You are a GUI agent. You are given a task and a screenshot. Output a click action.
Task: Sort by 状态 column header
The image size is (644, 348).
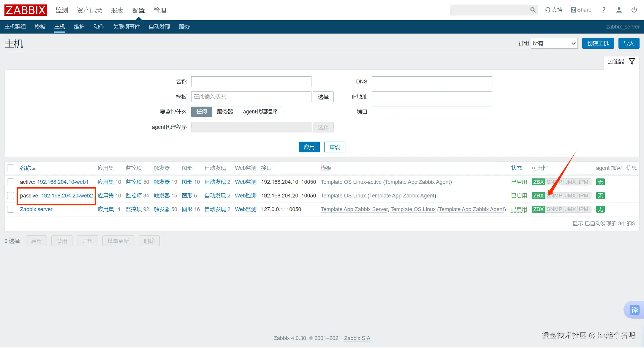click(x=516, y=168)
